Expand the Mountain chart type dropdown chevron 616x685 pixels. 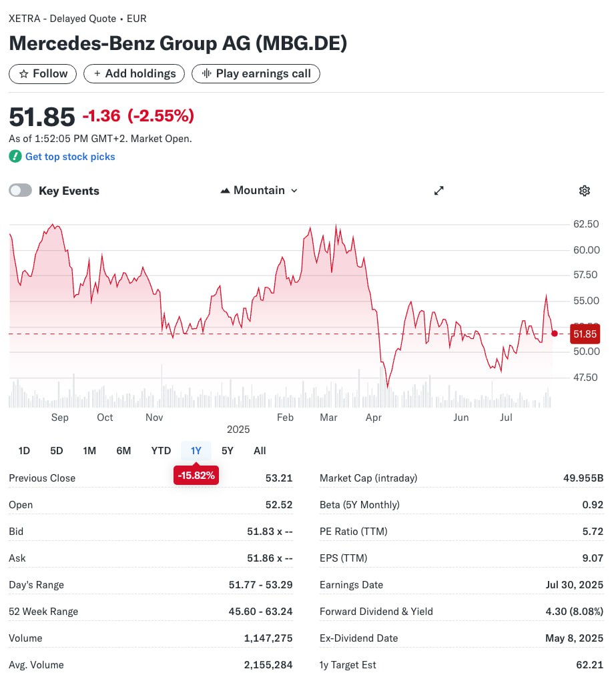[294, 191]
